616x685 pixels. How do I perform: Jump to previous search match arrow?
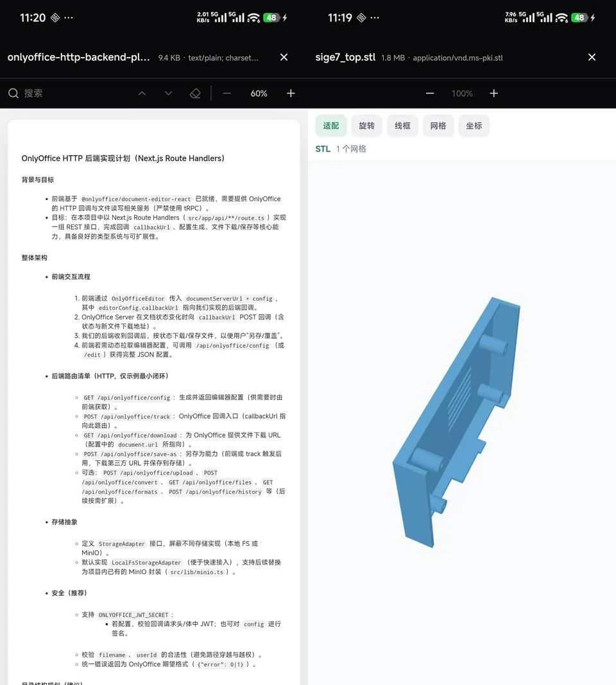tap(142, 94)
